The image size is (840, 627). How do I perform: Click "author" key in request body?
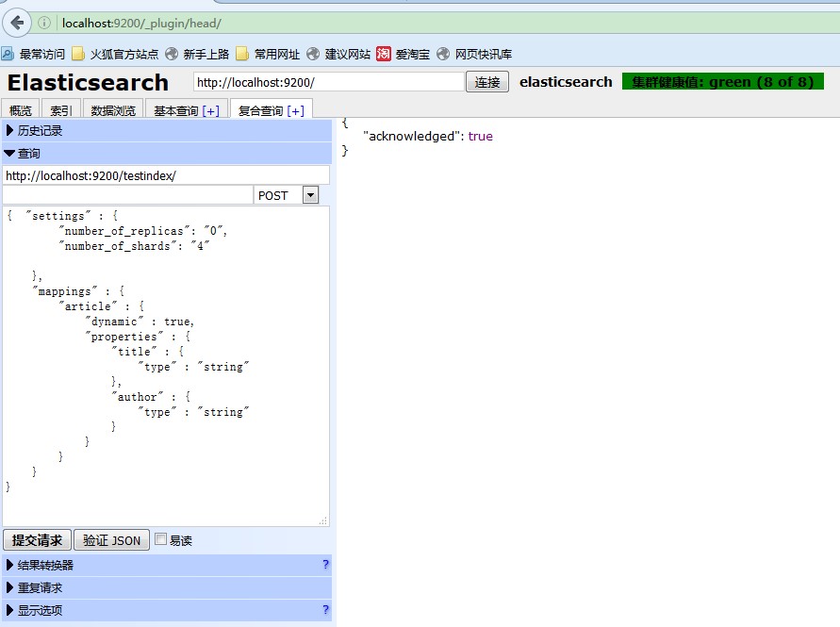(x=137, y=397)
